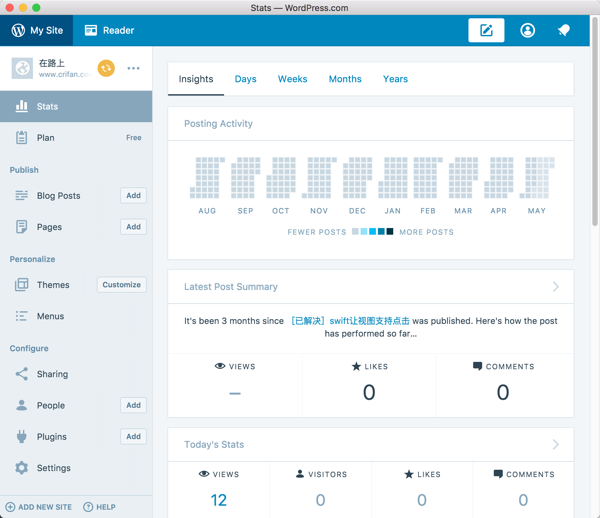The width and height of the screenshot is (600, 518).
Task: Open the Reader section
Action: click(109, 30)
